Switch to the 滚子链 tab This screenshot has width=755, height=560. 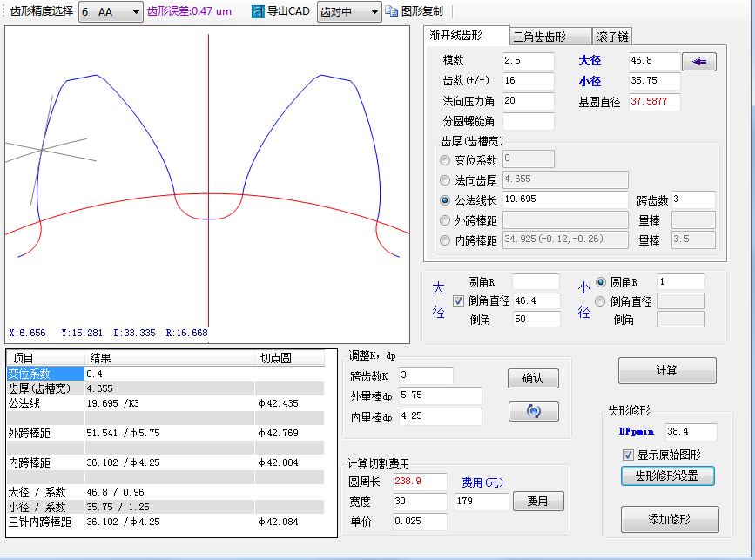tap(612, 37)
